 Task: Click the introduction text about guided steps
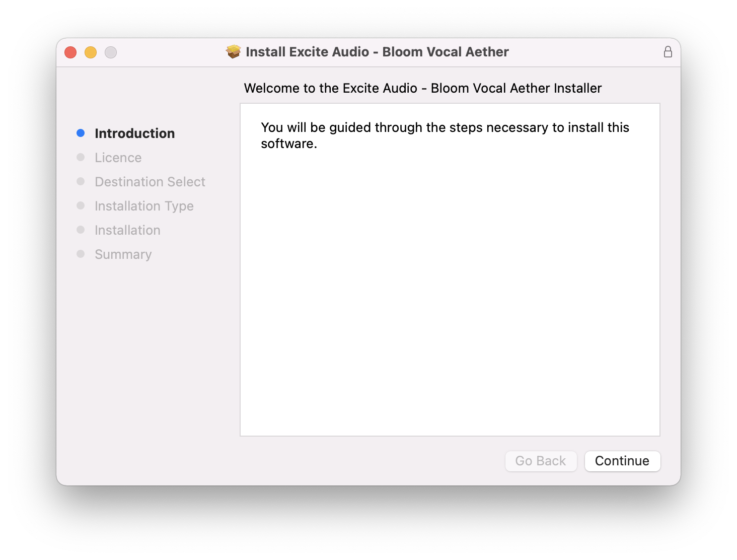pos(445,135)
